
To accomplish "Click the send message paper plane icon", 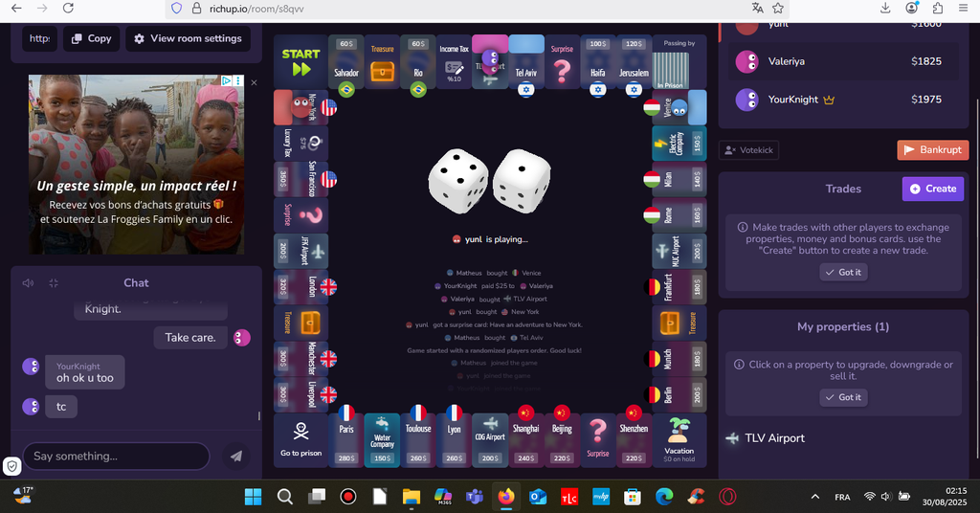I will 236,457.
